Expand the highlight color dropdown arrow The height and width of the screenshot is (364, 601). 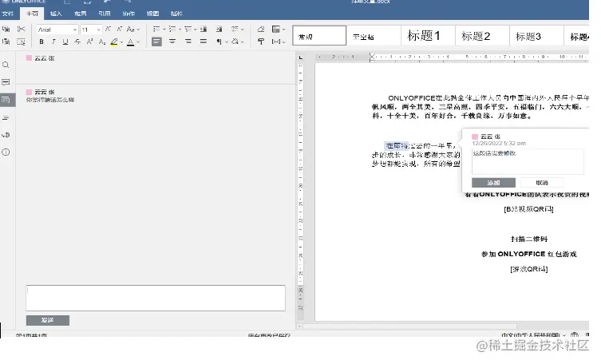click(121, 42)
